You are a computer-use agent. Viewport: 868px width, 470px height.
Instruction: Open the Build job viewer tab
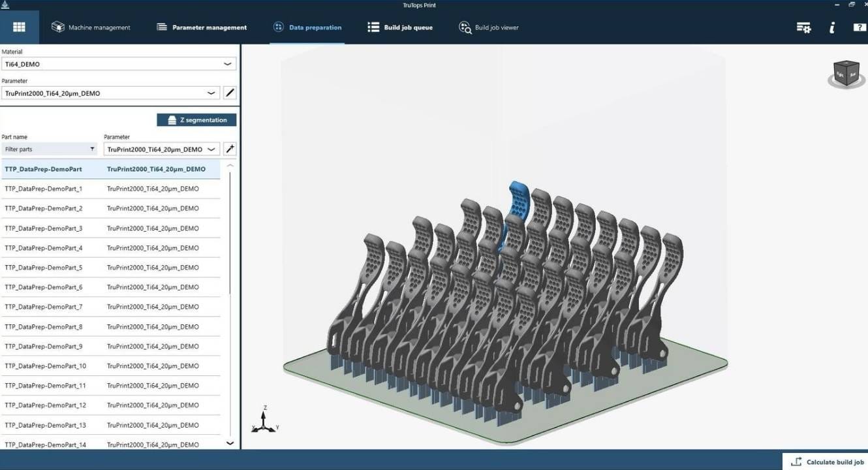[x=489, y=27]
